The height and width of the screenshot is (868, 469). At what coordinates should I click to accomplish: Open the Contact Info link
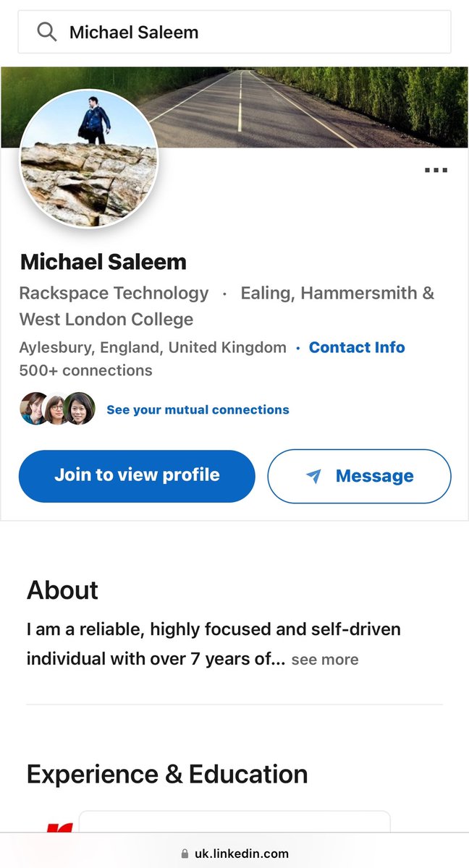point(357,347)
